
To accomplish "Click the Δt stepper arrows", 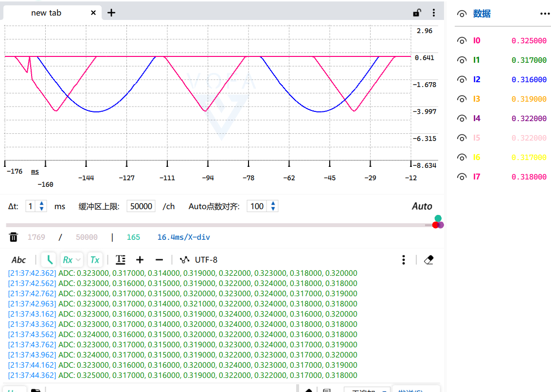I will point(41,206).
